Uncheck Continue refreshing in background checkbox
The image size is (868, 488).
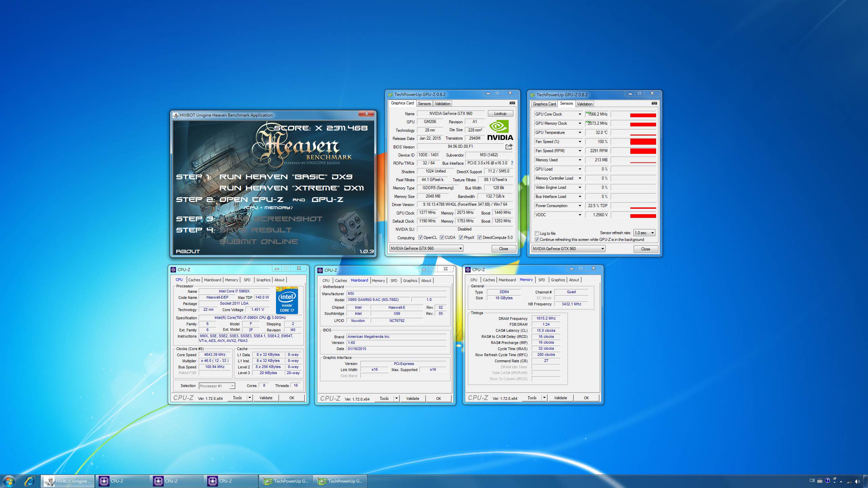click(537, 240)
